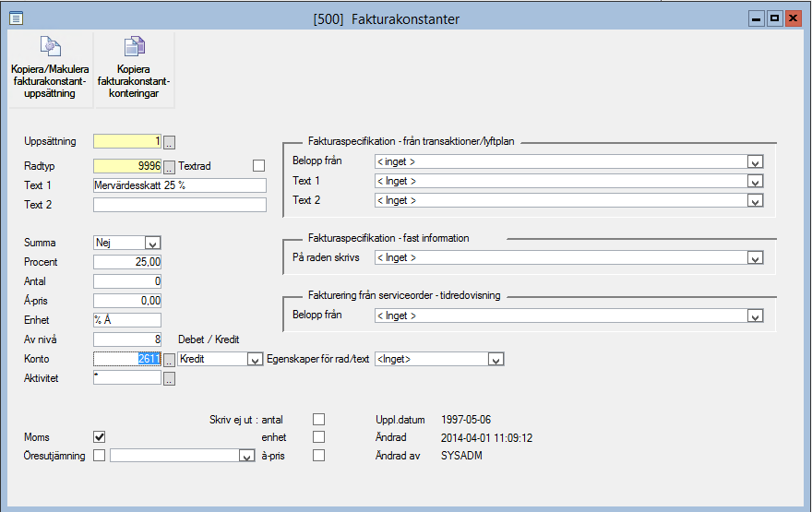Click the Antal input field
Screen dimensions: 812x512
coord(127,281)
